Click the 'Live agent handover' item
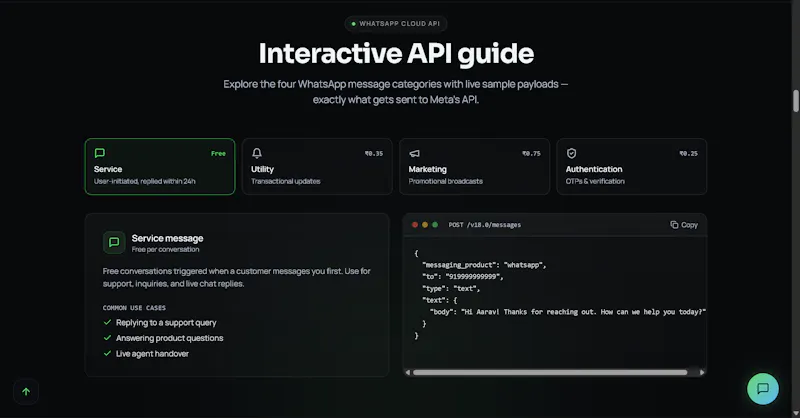This screenshot has height=418, width=800. (x=152, y=354)
